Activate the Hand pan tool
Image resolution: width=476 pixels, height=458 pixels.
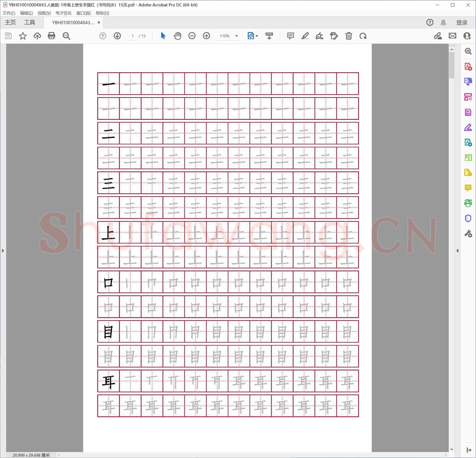(x=177, y=36)
